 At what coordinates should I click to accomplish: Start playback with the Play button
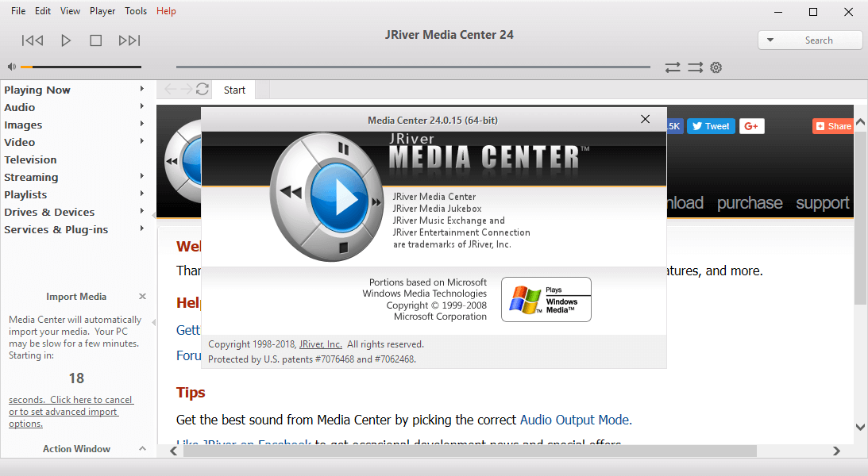click(x=65, y=40)
